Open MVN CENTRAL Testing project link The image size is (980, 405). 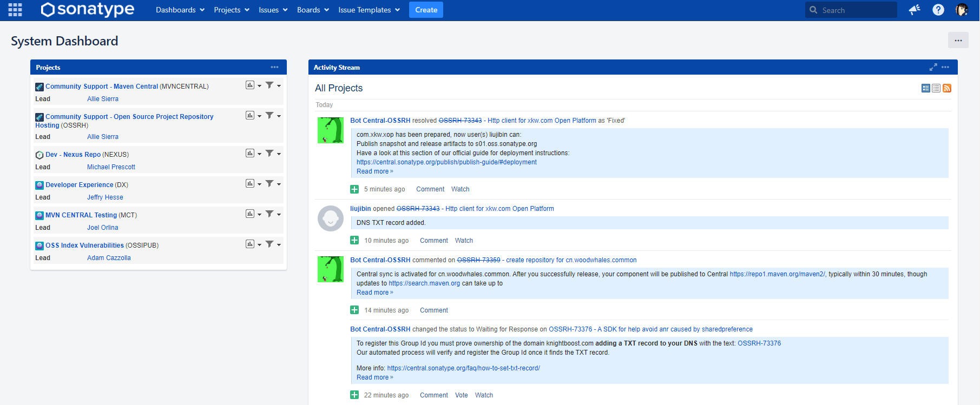click(x=81, y=215)
